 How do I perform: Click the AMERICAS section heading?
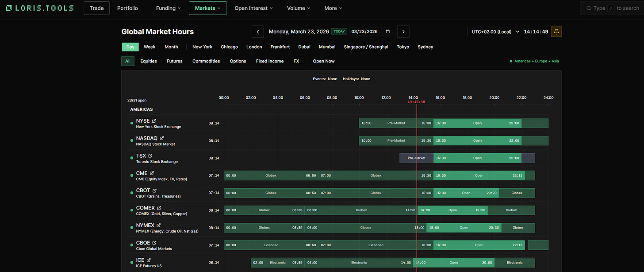pyautogui.click(x=142, y=109)
